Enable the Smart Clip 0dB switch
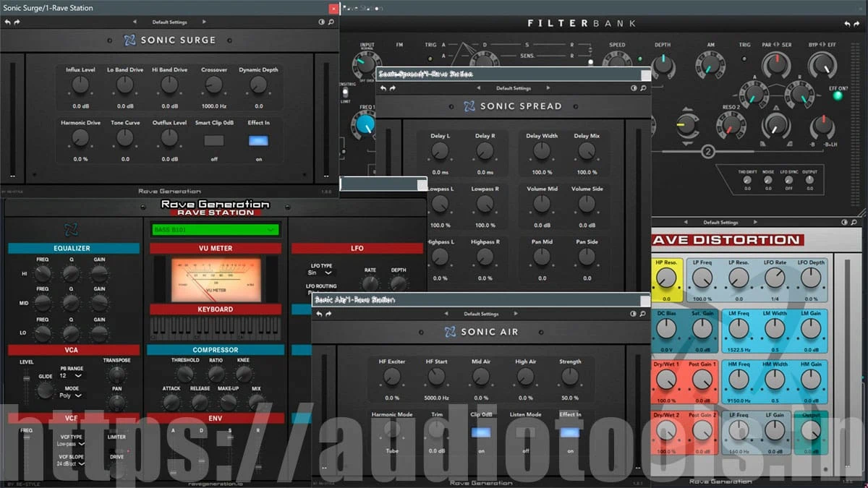Viewport: 868px width, 488px height. [x=213, y=141]
